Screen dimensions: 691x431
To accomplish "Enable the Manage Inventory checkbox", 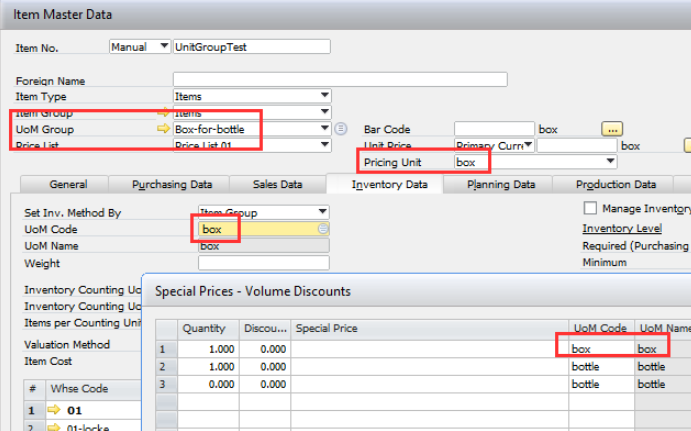I will coord(589,208).
